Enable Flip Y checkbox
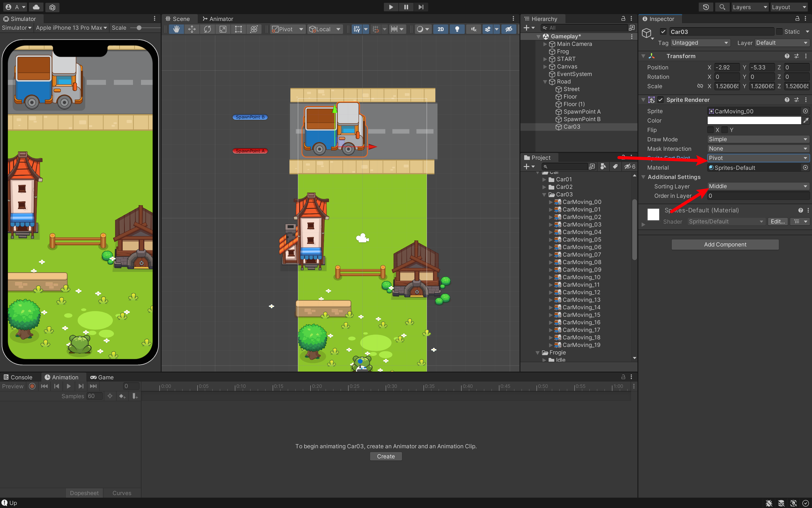The height and width of the screenshot is (508, 812). click(724, 130)
